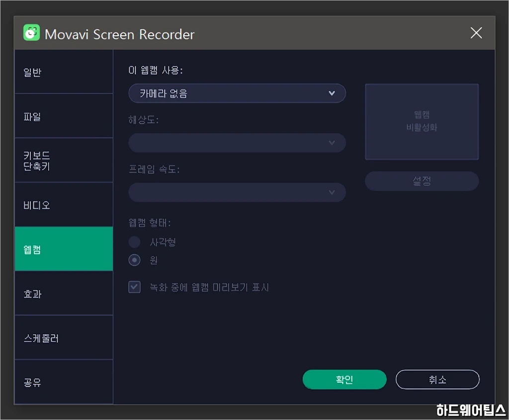Switch to the 스케줄러 tab
Viewport: 509px width, 420px height.
click(64, 338)
